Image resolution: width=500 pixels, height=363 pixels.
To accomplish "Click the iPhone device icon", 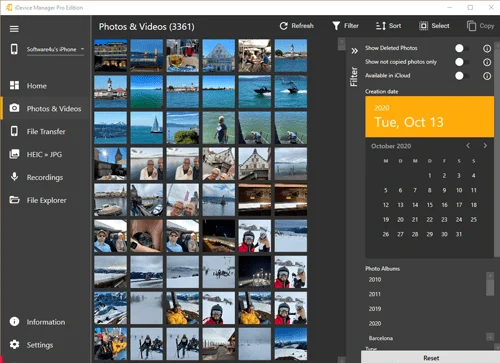I will coord(14,49).
